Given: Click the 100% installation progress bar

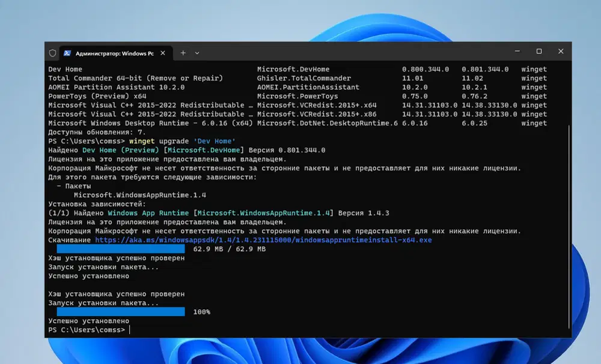Looking at the screenshot, I should click(121, 312).
